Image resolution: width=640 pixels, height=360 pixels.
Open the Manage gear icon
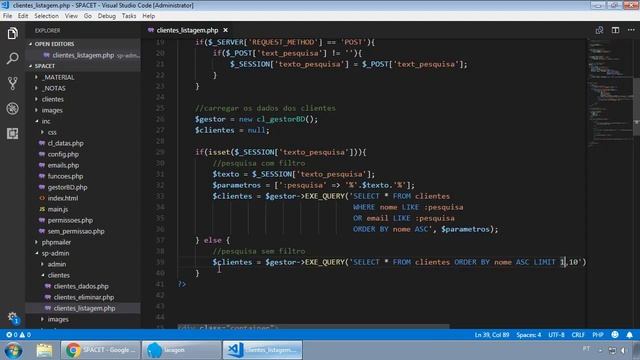tap(12, 318)
